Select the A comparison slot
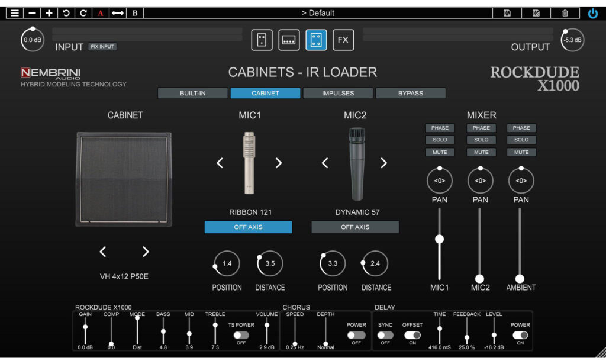 100,13
